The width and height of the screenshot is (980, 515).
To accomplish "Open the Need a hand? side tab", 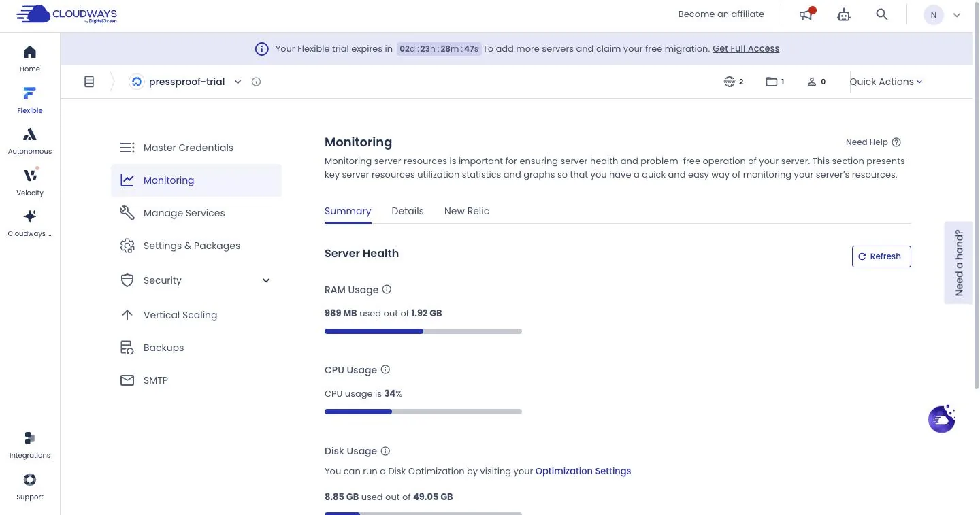I will coord(958,263).
